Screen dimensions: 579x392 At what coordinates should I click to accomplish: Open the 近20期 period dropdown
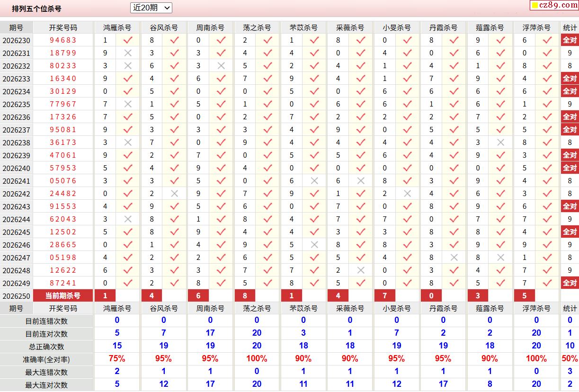click(151, 8)
